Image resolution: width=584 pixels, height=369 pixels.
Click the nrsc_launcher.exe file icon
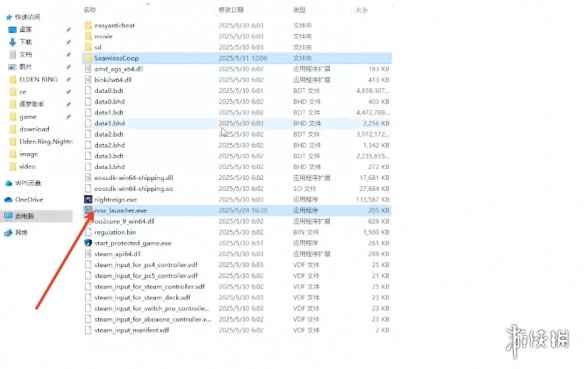point(88,210)
